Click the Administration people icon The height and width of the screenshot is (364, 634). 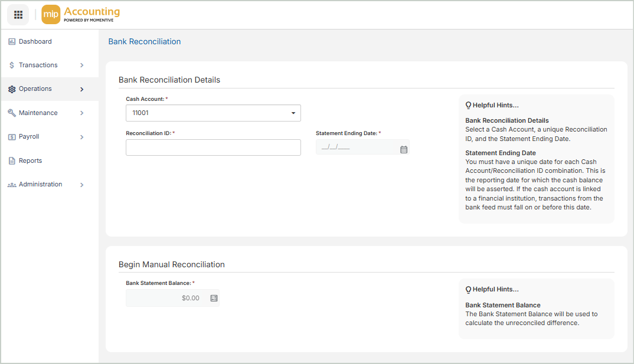(12, 185)
